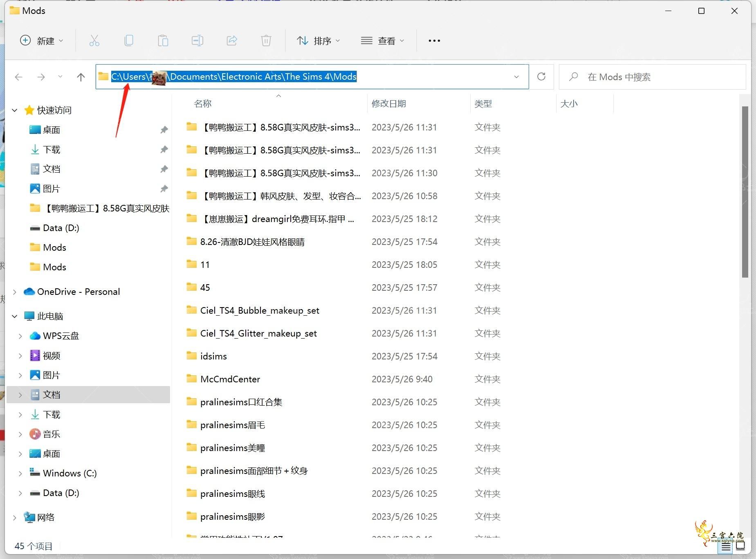Select pralinesims眼影 folder
This screenshot has height=559, width=756.
pyautogui.click(x=233, y=516)
